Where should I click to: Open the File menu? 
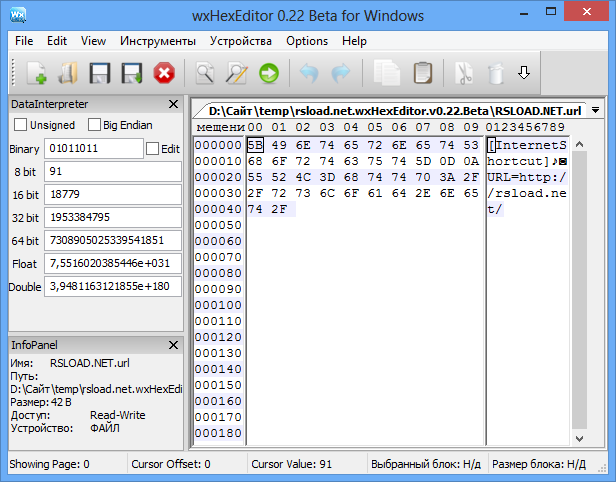click(x=24, y=41)
